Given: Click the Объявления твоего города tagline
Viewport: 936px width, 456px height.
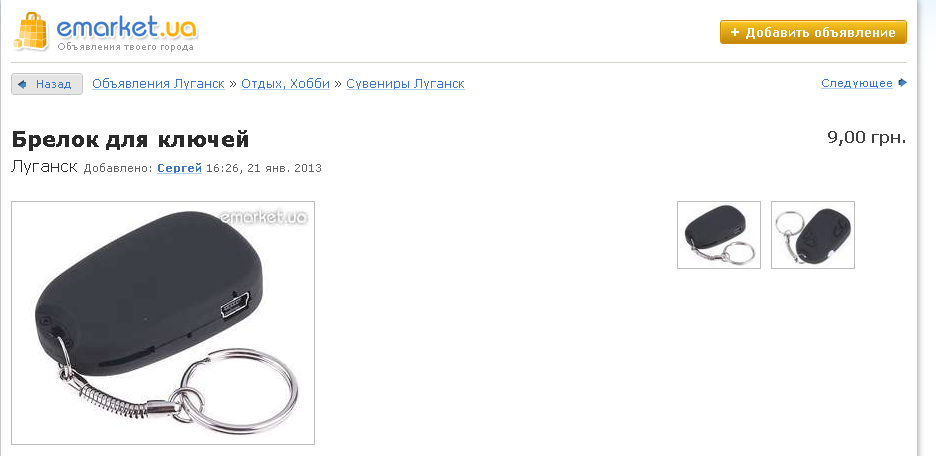Looking at the screenshot, I should click(125, 47).
